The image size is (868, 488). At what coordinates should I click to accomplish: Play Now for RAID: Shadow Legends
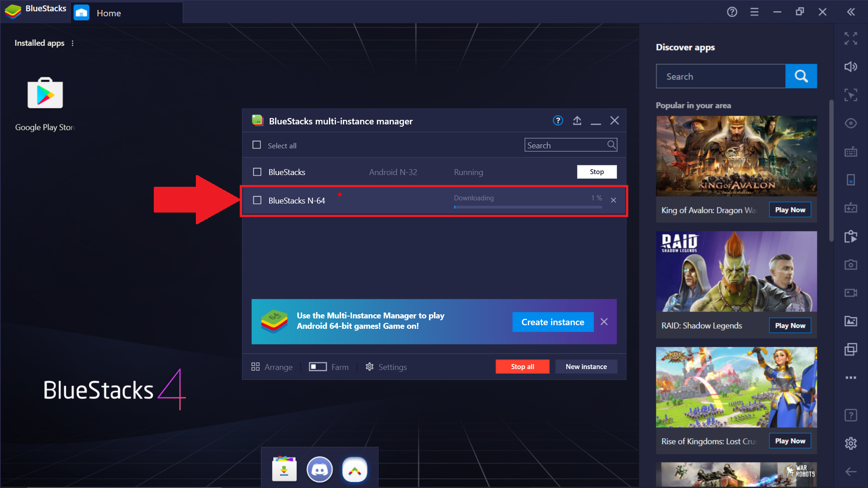click(x=790, y=326)
